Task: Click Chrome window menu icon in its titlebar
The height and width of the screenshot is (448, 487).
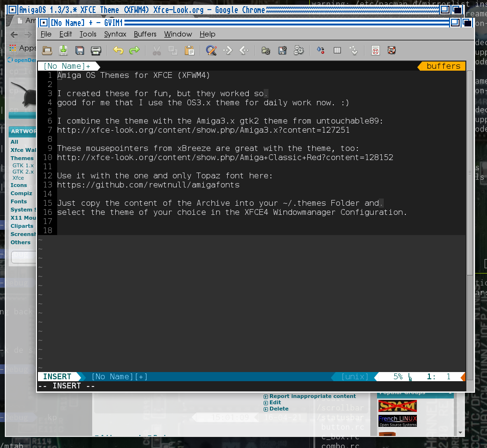Action: [x=12, y=10]
